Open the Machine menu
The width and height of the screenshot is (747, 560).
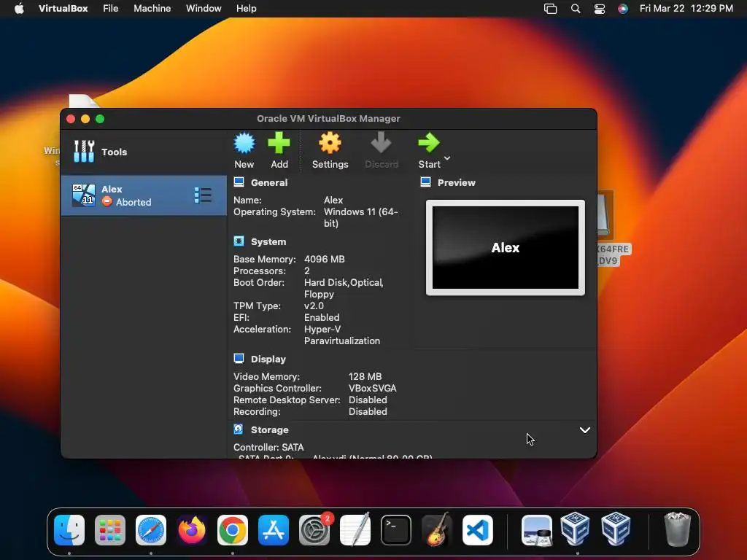click(152, 9)
